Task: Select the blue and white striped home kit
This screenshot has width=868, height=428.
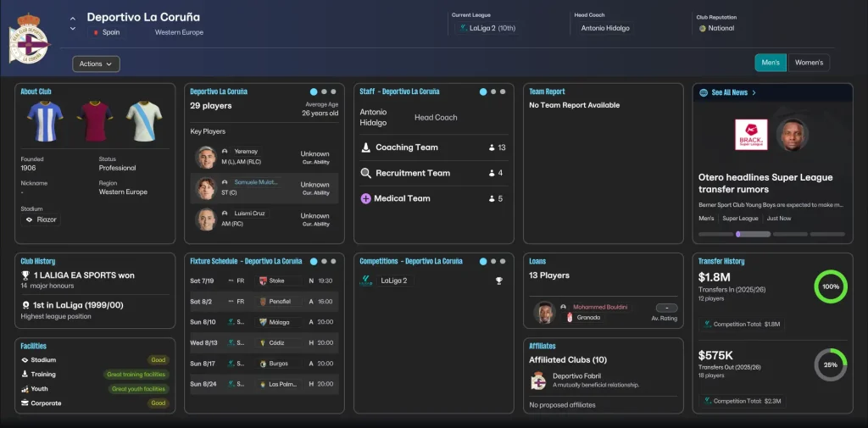Action: (x=45, y=121)
